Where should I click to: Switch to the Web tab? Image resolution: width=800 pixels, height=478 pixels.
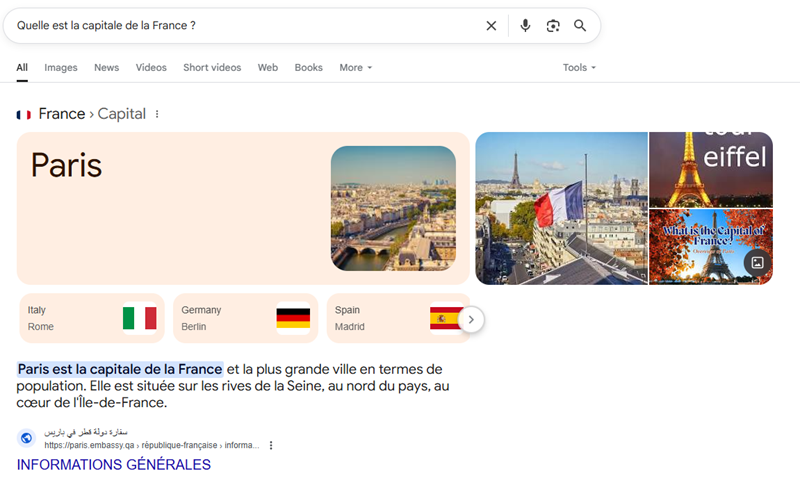tap(268, 67)
